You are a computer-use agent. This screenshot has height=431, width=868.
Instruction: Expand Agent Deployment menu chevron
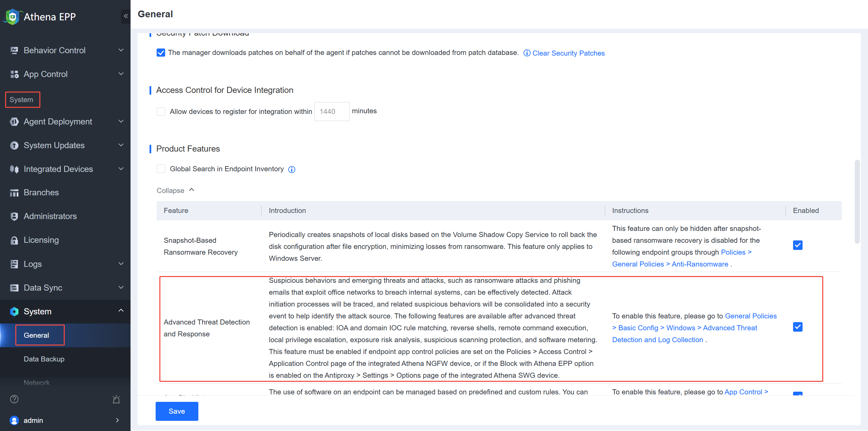click(121, 121)
